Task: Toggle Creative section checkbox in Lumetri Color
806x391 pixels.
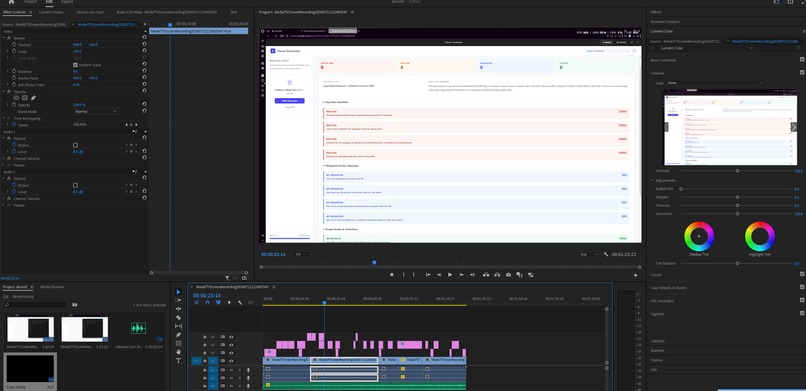Action: tap(802, 72)
